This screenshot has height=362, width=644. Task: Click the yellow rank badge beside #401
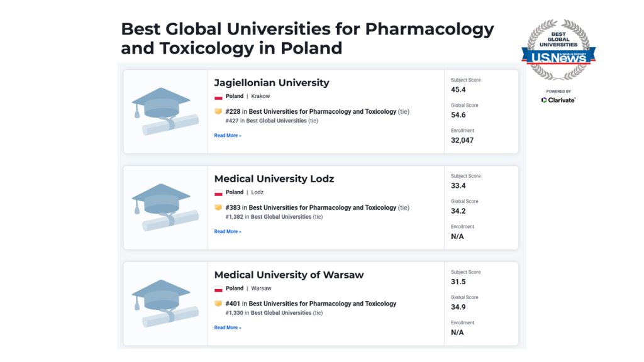[x=218, y=304]
